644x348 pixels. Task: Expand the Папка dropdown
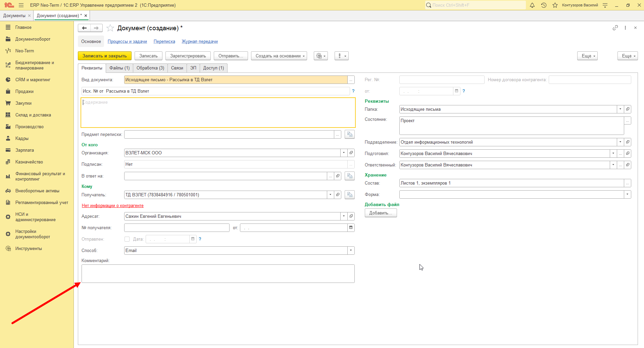tap(620, 109)
